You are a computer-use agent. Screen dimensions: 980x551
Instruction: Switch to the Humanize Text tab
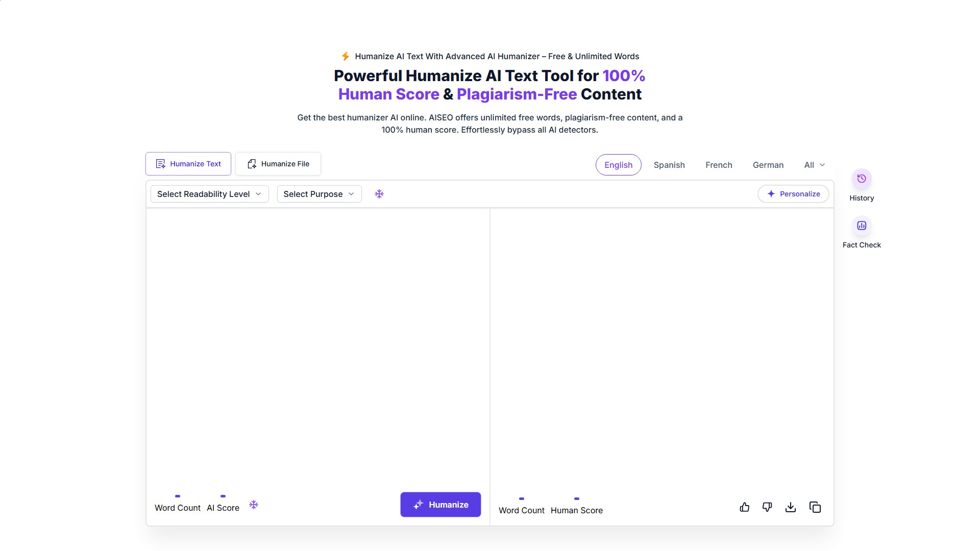188,164
